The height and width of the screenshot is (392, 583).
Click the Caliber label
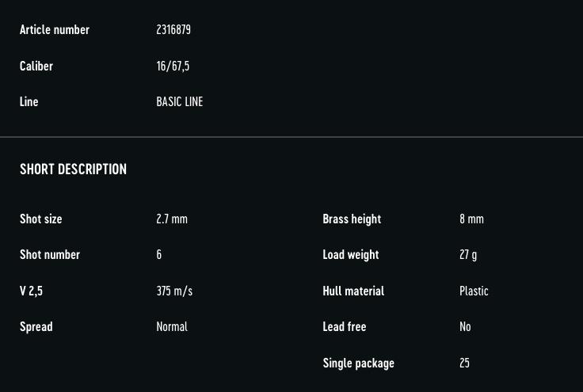coord(36,66)
